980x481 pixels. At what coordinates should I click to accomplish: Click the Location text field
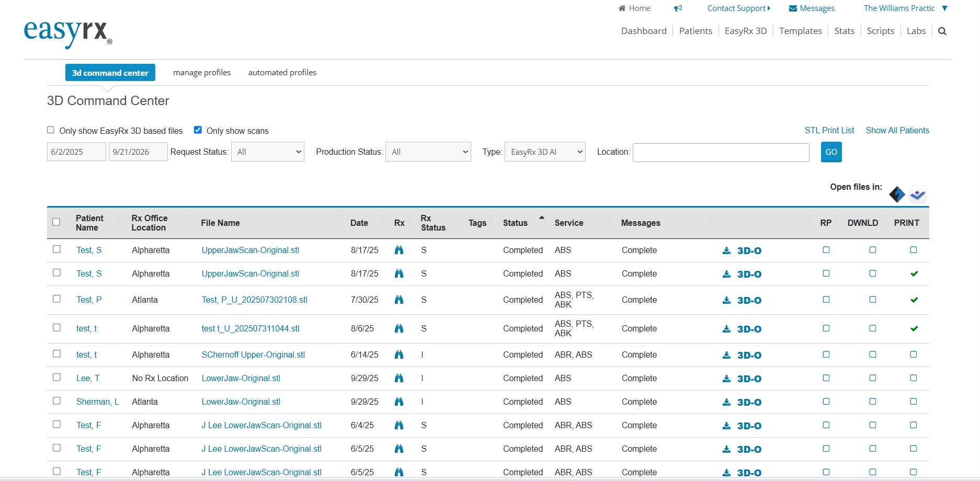click(721, 152)
